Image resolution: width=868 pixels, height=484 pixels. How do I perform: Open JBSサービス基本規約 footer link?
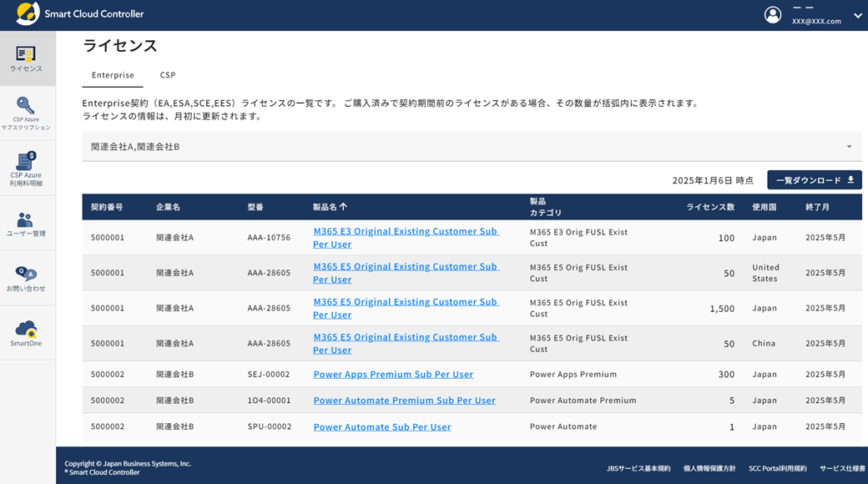click(x=638, y=468)
